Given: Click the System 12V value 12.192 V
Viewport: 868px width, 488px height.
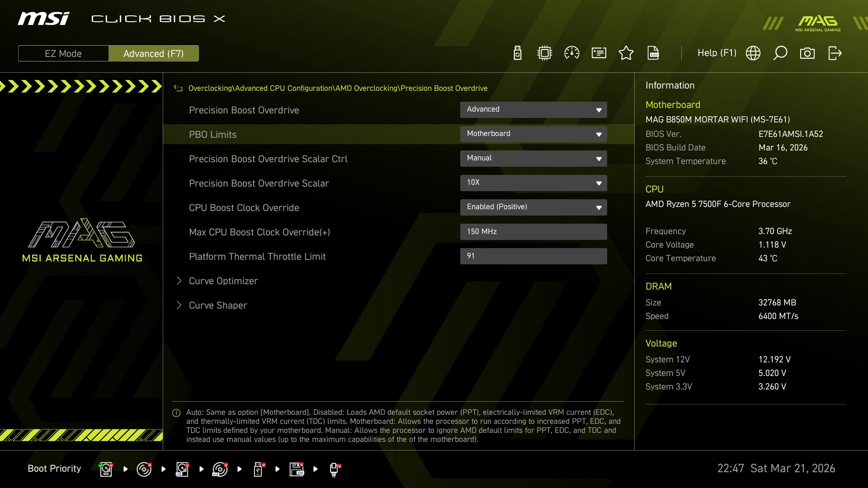Looking at the screenshot, I should [x=774, y=360].
